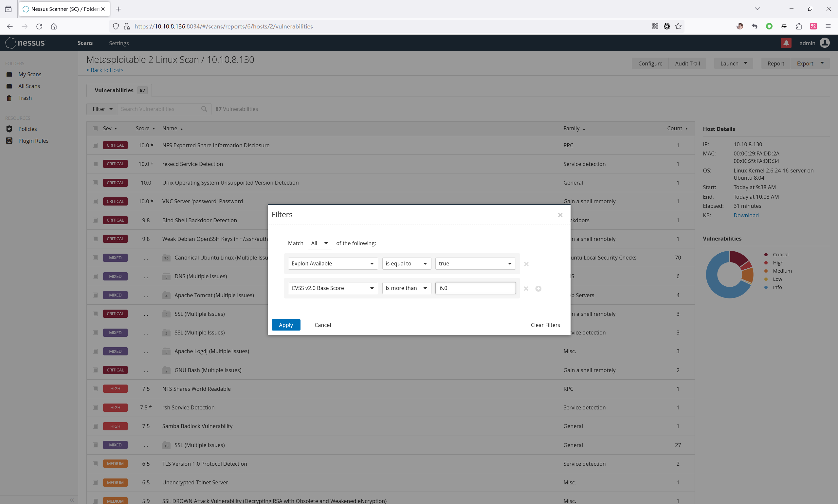Go Back to Hosts
The width and height of the screenshot is (838, 504).
click(105, 70)
